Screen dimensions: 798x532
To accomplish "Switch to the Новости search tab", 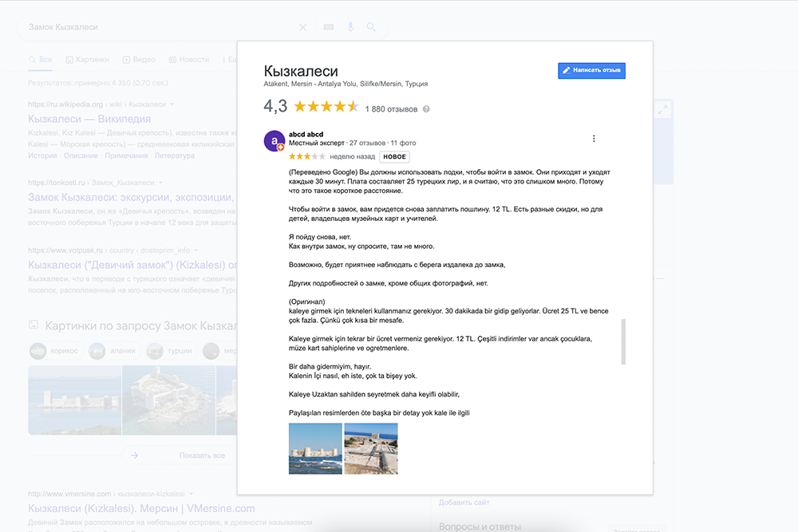I will click(189, 60).
